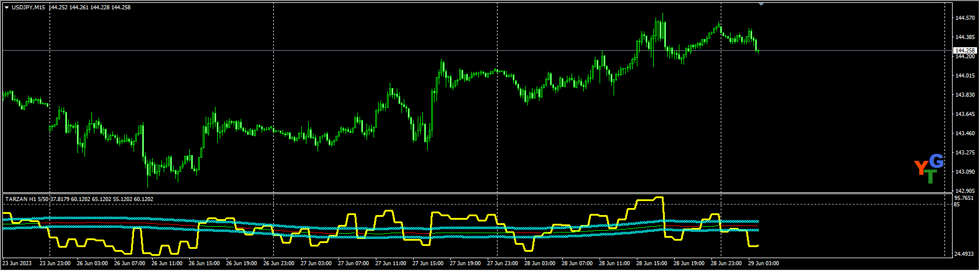Click the 24.4933 indicator scale value

coord(965,254)
